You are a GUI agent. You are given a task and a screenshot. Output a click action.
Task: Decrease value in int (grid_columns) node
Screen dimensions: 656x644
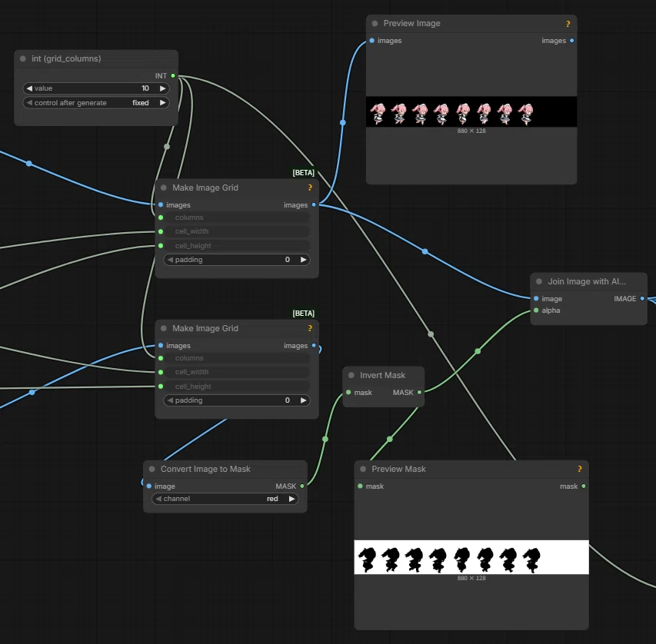29,88
